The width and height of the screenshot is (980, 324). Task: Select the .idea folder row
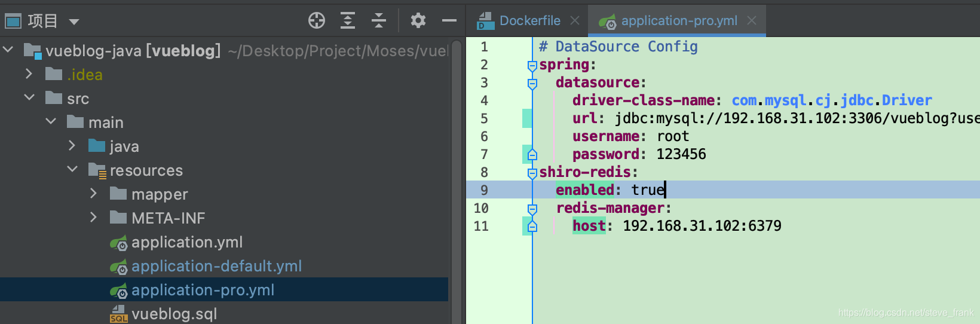tap(224, 75)
